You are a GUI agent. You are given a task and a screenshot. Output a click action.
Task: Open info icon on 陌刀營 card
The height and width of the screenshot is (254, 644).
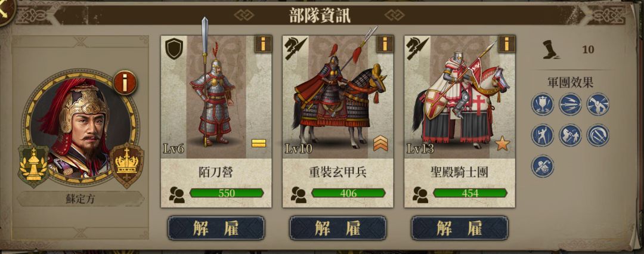(x=263, y=44)
